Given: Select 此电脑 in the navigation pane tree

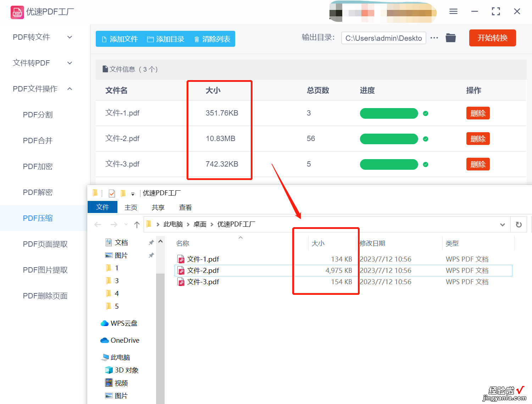Looking at the screenshot, I should 120,357.
